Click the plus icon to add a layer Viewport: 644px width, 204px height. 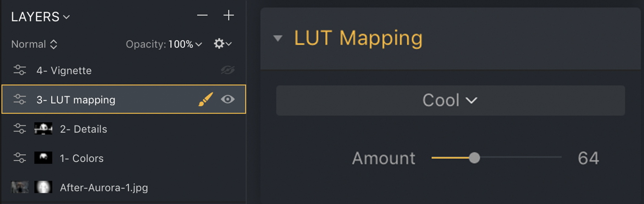click(x=228, y=16)
